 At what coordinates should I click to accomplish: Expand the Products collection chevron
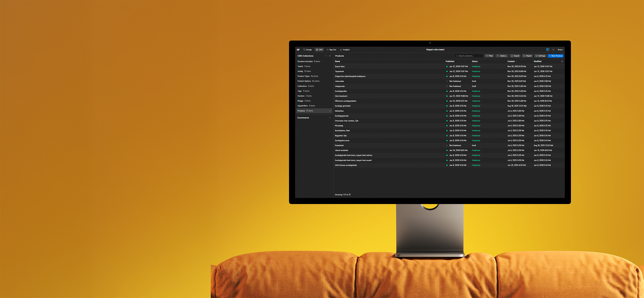click(330, 111)
